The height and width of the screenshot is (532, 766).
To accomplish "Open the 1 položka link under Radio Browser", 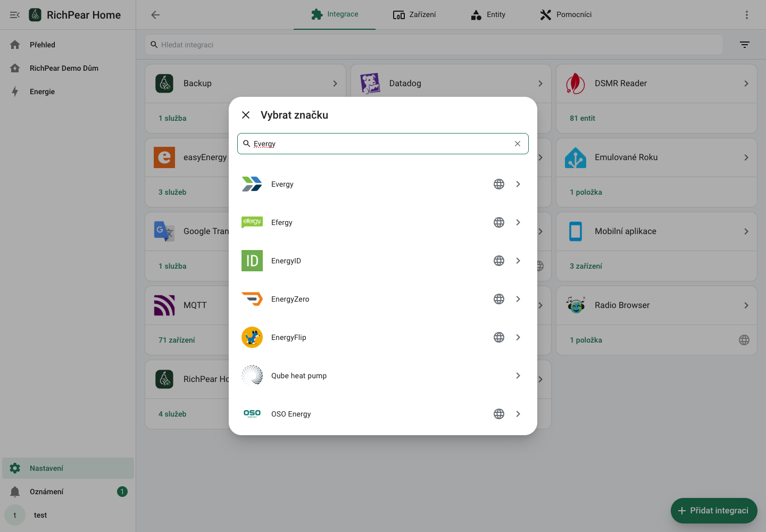I will (586, 340).
